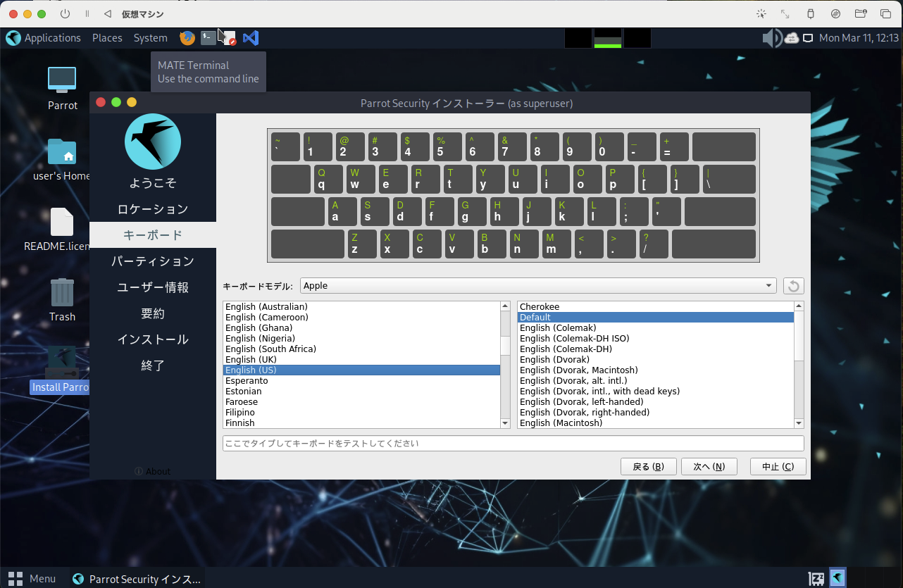Screen dimensions: 903x588
Task: Select the ユーザー情報 installer step
Action: coord(153,287)
